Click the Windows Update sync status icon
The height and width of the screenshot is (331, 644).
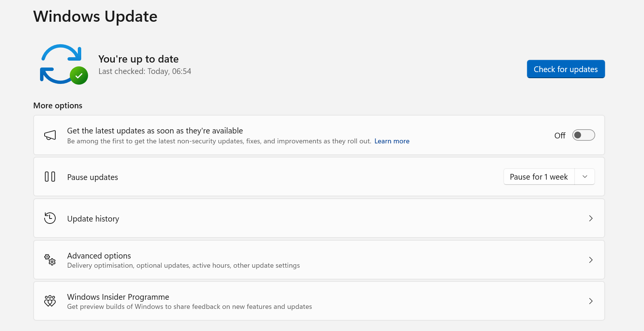pyautogui.click(x=64, y=64)
